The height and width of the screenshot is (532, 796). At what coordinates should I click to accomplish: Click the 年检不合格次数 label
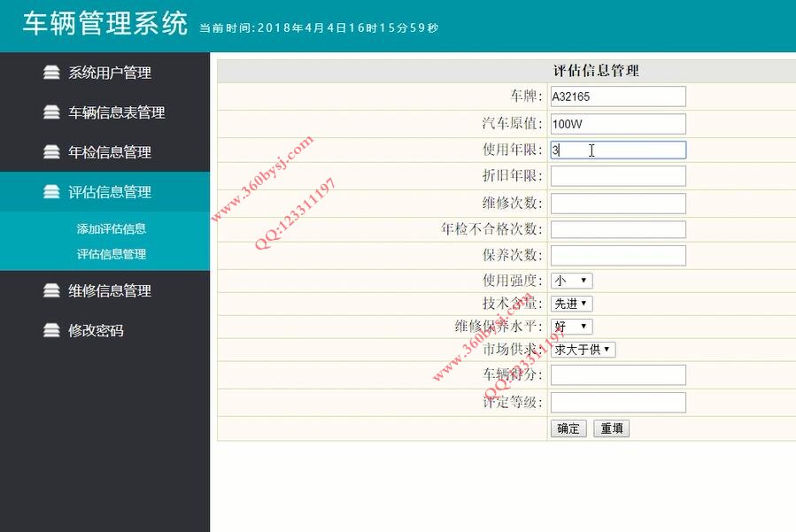pyautogui.click(x=492, y=229)
